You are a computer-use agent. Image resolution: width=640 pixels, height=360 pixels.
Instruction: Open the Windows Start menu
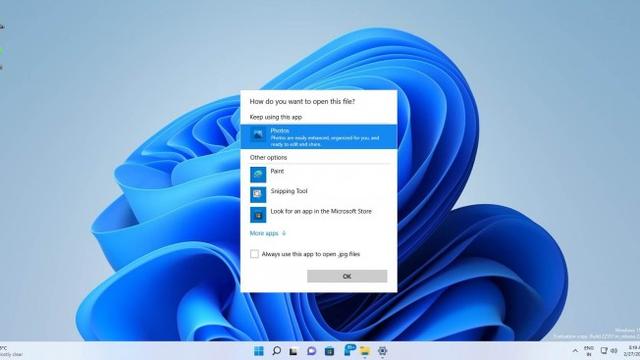pos(259,351)
